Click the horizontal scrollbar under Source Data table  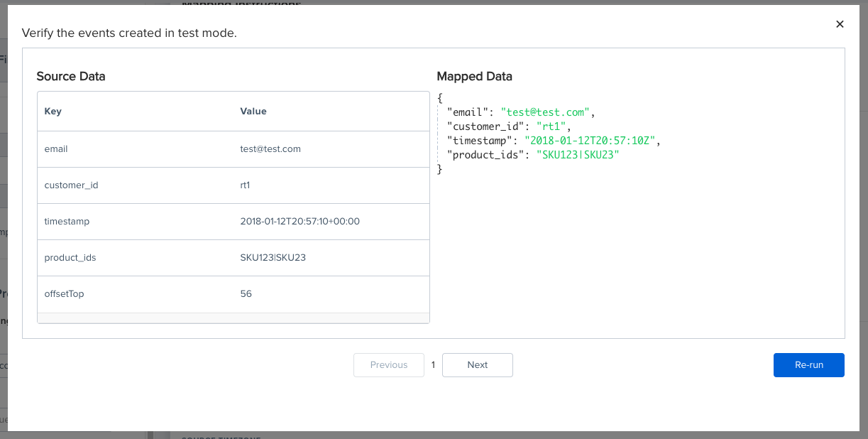pos(234,318)
